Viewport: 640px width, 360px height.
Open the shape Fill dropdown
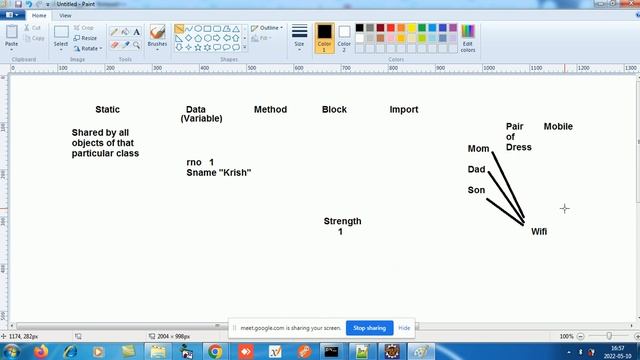coord(262,38)
